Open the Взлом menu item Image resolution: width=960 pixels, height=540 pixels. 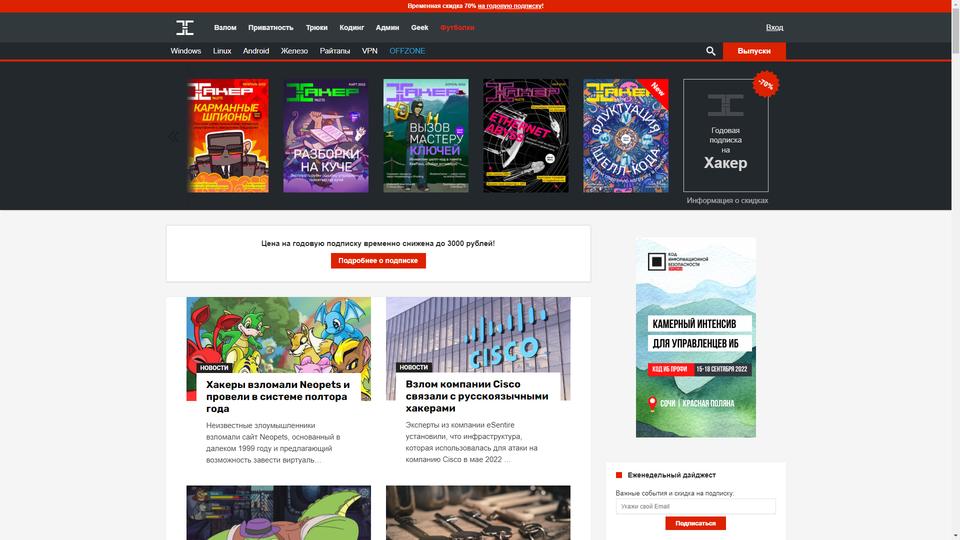[225, 28]
